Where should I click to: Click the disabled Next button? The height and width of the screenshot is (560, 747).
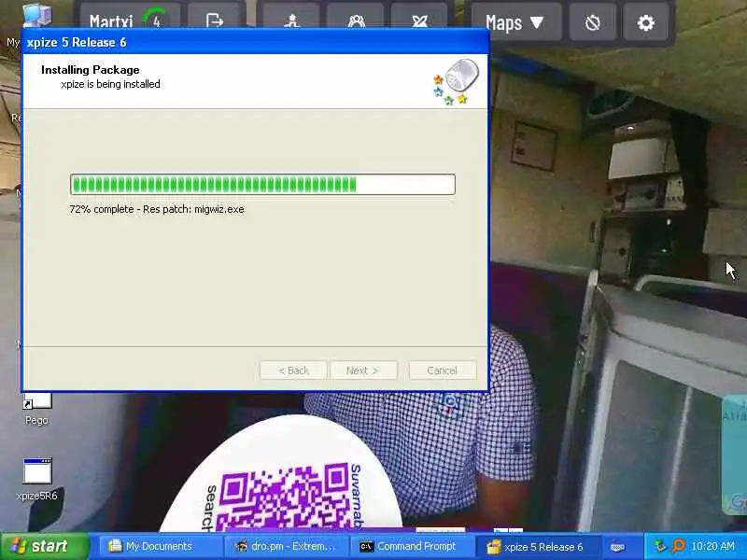pyautogui.click(x=363, y=371)
